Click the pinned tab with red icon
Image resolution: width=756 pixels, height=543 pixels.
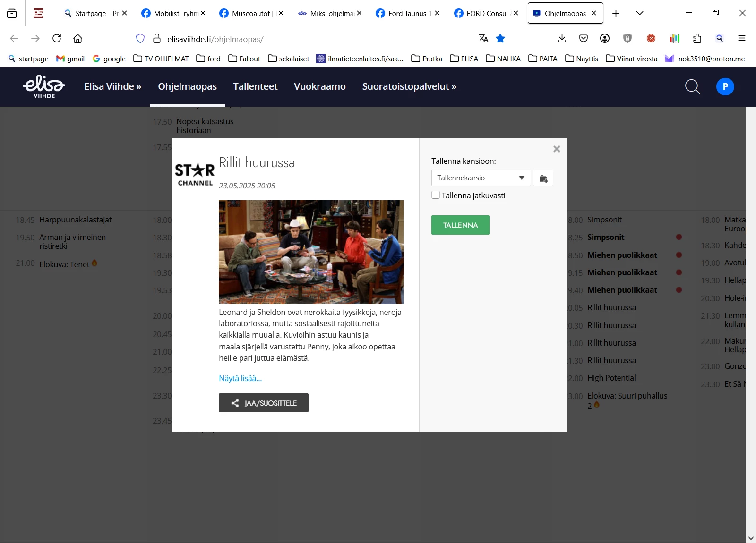click(38, 13)
